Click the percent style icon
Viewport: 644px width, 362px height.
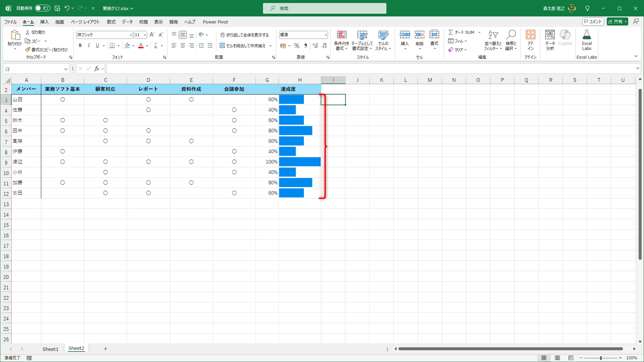tap(297, 46)
